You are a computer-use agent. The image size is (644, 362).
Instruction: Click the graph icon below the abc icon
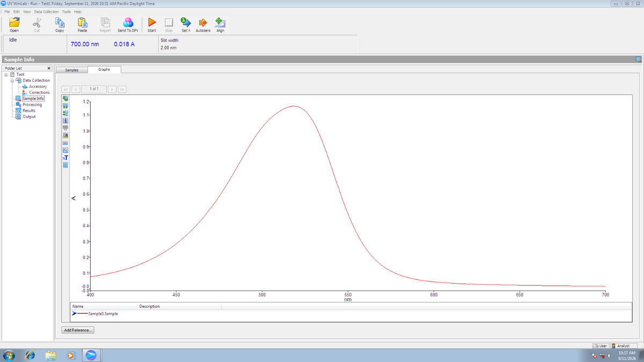tap(65, 150)
